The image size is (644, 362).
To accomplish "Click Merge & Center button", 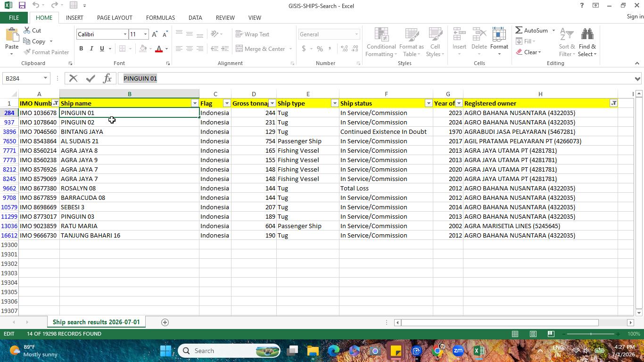I will [x=260, y=49].
